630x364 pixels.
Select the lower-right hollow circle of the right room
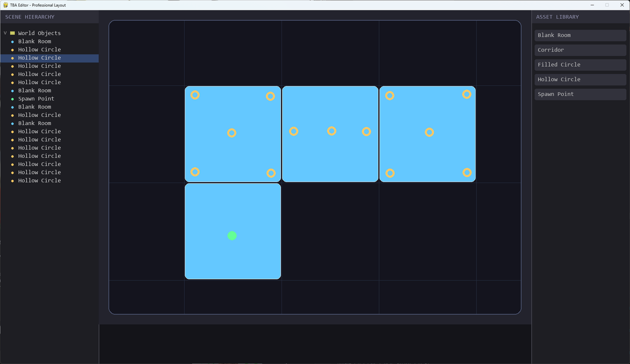pos(467,172)
